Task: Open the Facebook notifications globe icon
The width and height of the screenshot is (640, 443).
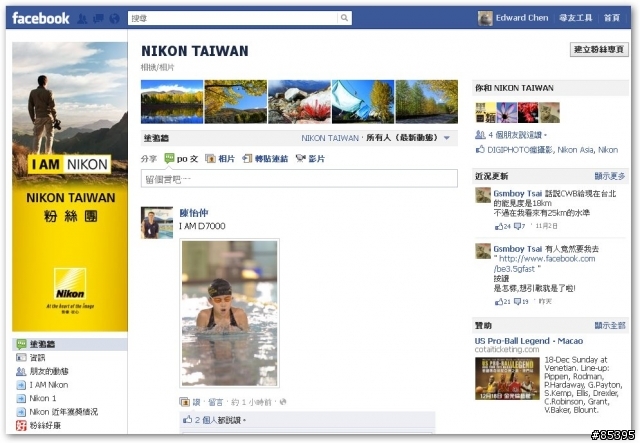Action: pyautogui.click(x=115, y=18)
